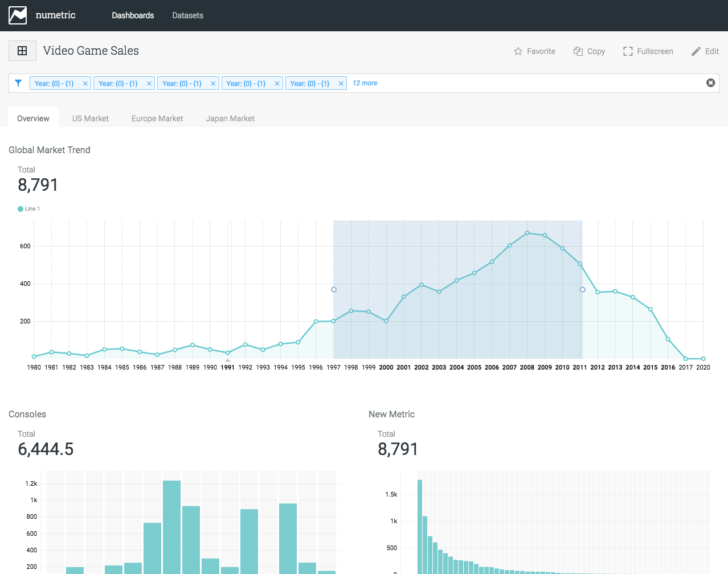The image size is (728, 574).
Task: Click the 2000 data point on line
Action: [386, 321]
